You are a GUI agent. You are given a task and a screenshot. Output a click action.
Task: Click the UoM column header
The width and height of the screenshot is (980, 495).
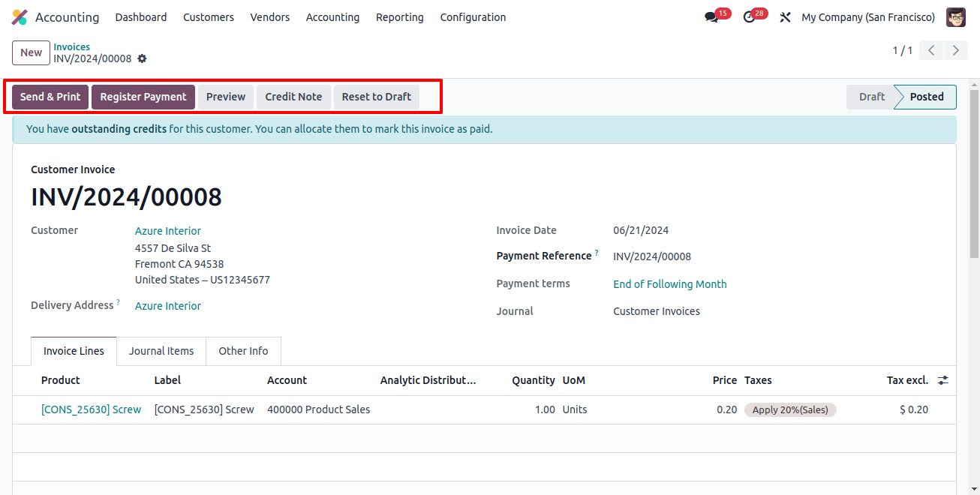pos(574,380)
